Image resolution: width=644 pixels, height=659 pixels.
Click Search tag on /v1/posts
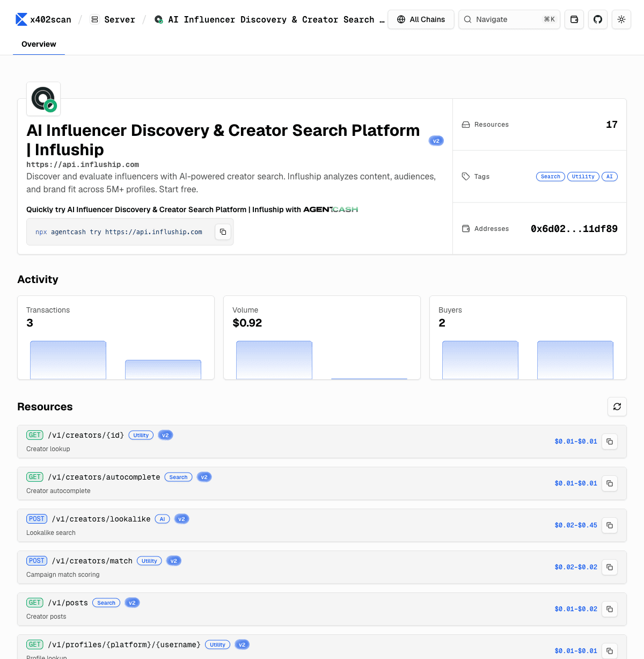point(106,603)
